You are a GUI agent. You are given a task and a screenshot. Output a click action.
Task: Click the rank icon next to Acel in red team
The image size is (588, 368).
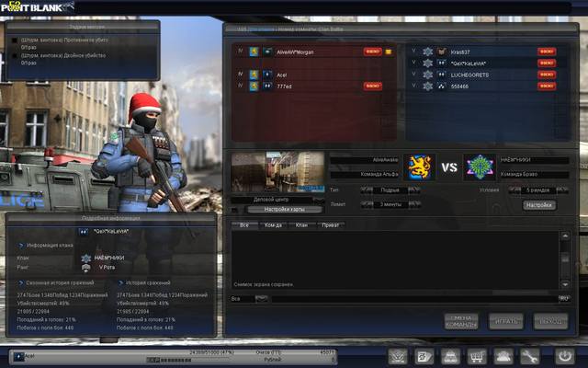click(x=267, y=75)
